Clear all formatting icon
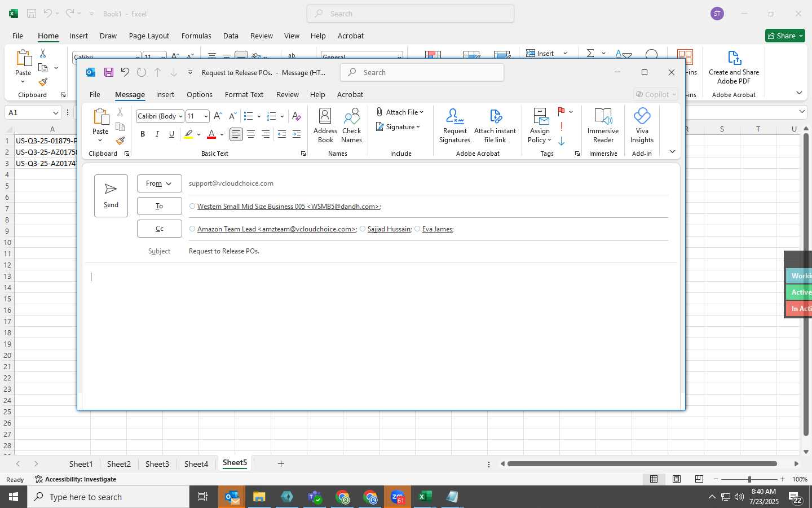The height and width of the screenshot is (508, 812). click(x=297, y=116)
